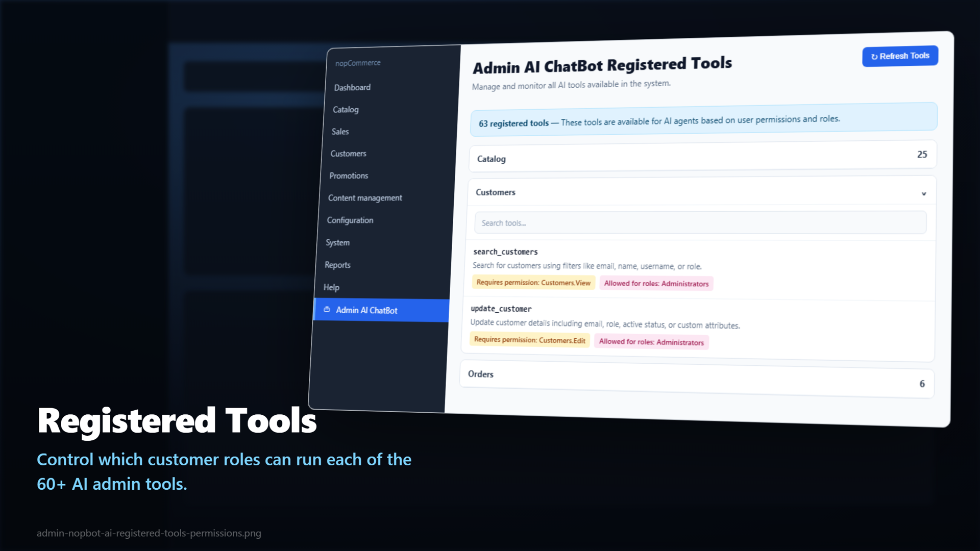
Task: Click the Requires permission: Customers.View badge
Action: pos(533,283)
